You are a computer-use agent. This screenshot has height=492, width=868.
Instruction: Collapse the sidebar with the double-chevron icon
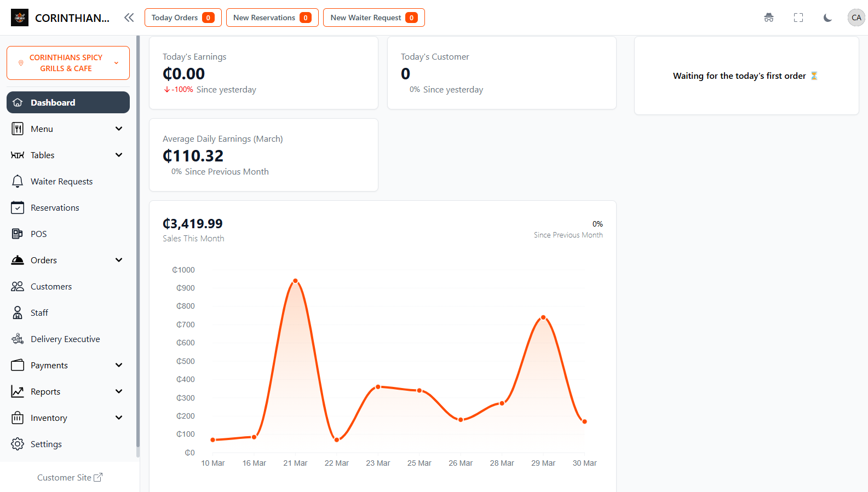coord(129,18)
